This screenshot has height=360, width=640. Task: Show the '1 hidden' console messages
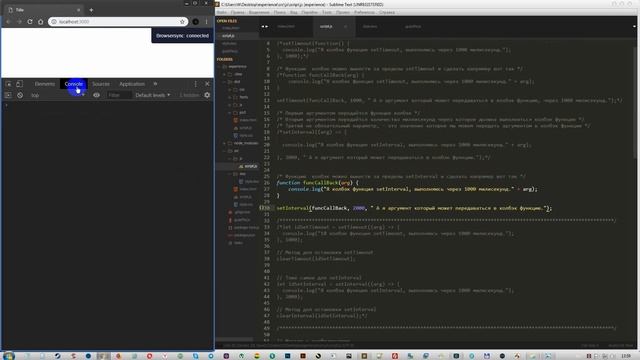click(189, 95)
